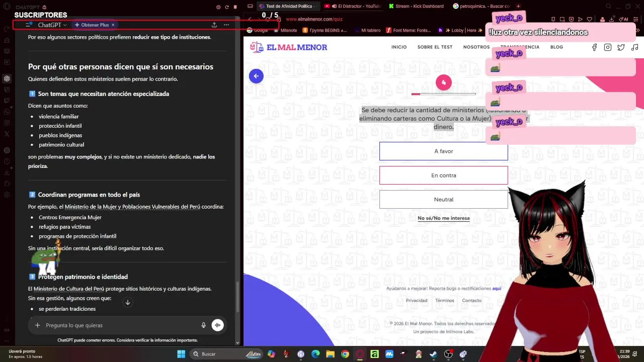Open INICIO in El Mal Menor menu

(399, 47)
